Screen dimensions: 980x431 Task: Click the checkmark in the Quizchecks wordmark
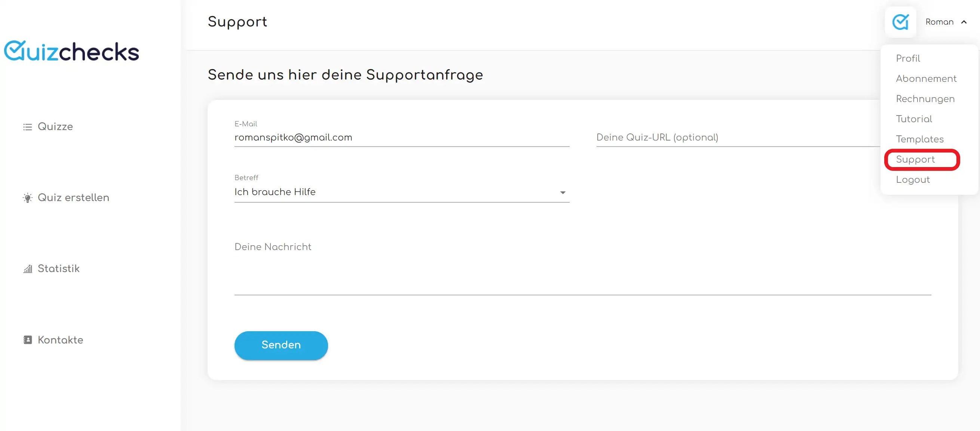point(16,50)
